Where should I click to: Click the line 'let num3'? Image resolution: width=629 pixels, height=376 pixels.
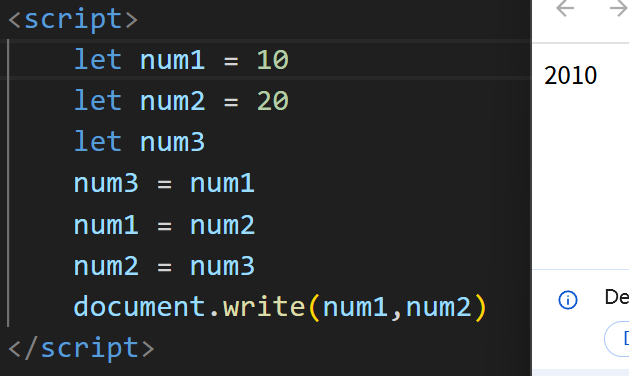point(139,142)
